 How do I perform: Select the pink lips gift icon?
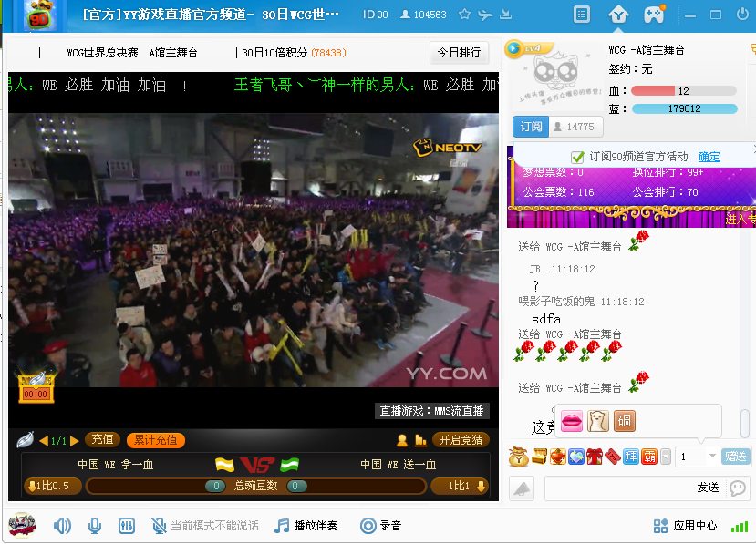pos(572,421)
